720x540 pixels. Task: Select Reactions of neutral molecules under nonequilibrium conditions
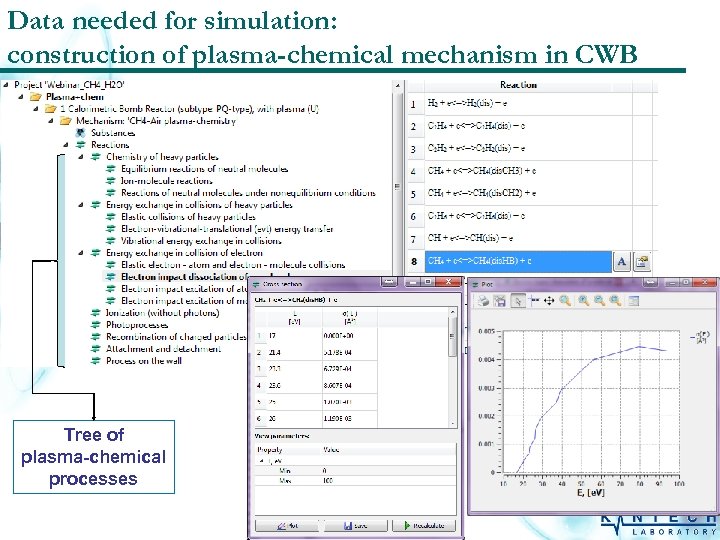pos(248,192)
